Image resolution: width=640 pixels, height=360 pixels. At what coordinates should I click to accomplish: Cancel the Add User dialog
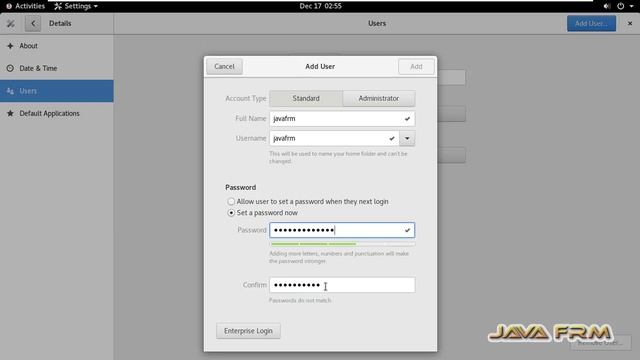pos(224,67)
